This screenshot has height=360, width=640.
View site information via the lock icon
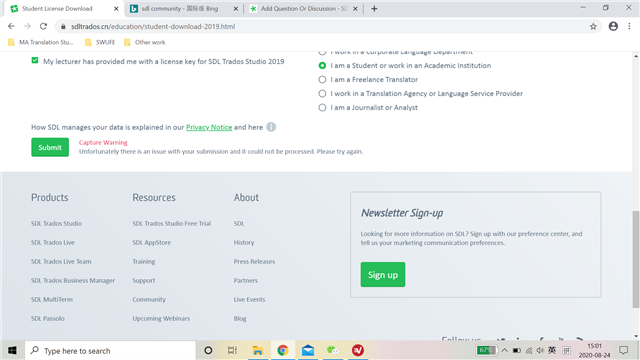[63, 27]
